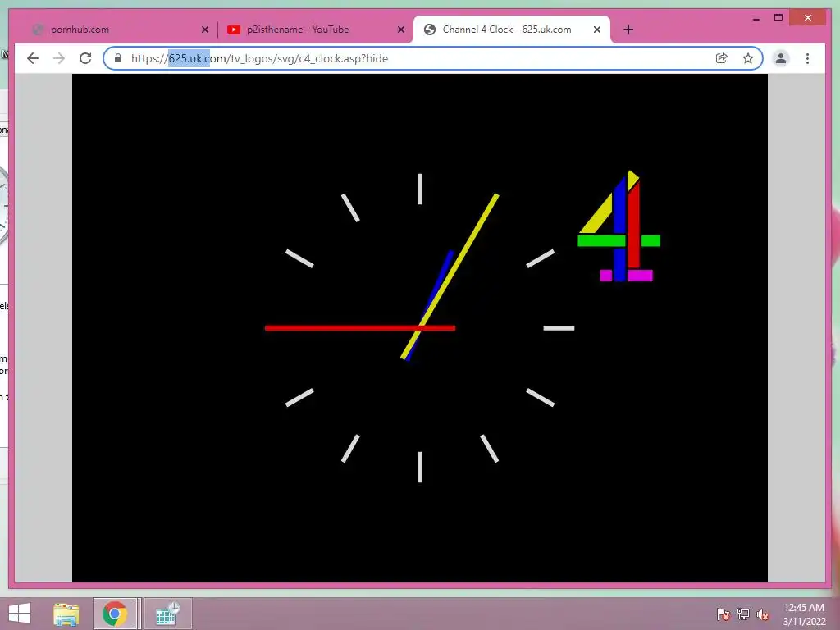Open the Chrome profile menu

click(781, 58)
